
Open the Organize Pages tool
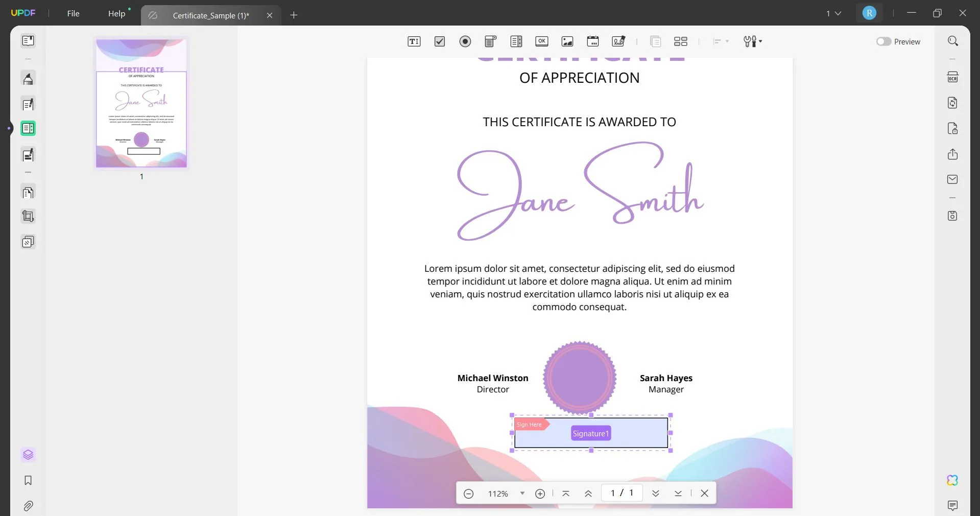point(28,193)
